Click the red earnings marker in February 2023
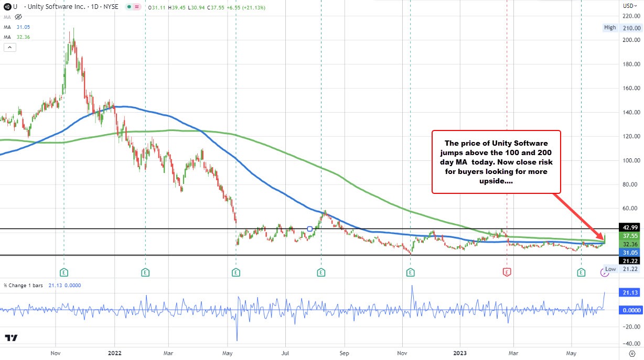 point(507,272)
